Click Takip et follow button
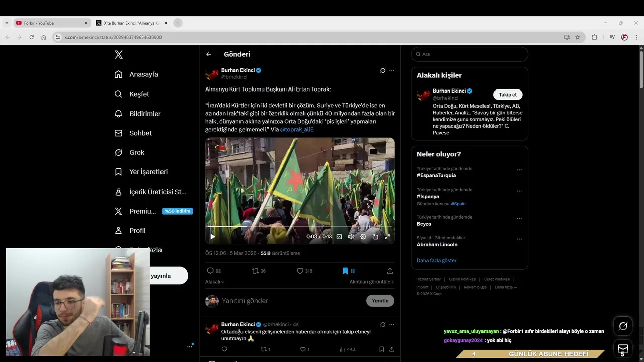Viewport: 644px width, 362px height. (508, 95)
